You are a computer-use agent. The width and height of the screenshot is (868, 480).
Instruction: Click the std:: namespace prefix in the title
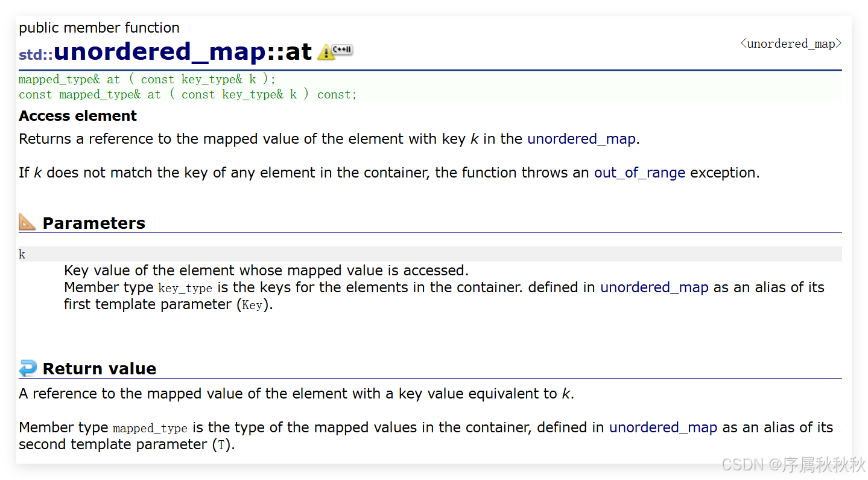click(x=36, y=54)
